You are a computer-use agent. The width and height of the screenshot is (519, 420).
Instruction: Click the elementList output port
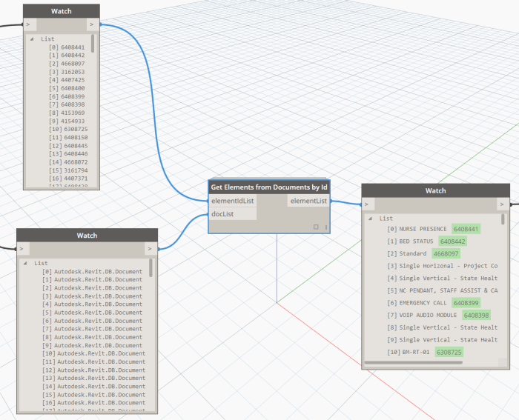(308, 200)
